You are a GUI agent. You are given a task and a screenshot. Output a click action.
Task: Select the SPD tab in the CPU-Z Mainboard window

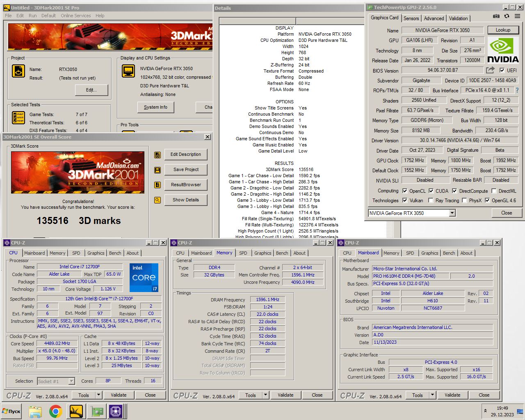click(410, 253)
